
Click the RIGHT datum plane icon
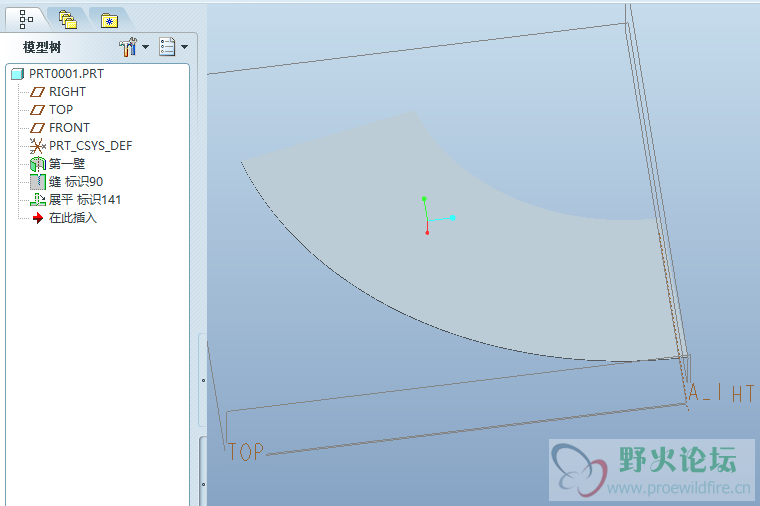[37, 92]
